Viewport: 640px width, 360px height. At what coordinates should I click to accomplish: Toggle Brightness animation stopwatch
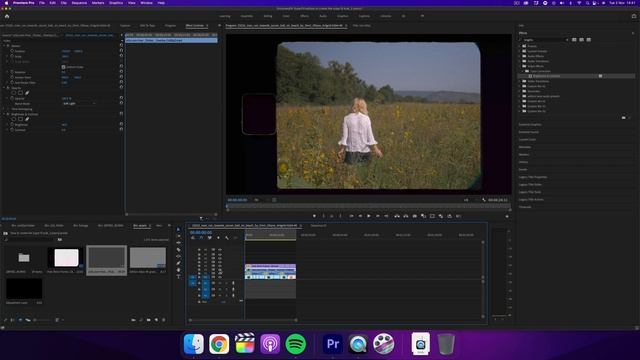(x=12, y=124)
